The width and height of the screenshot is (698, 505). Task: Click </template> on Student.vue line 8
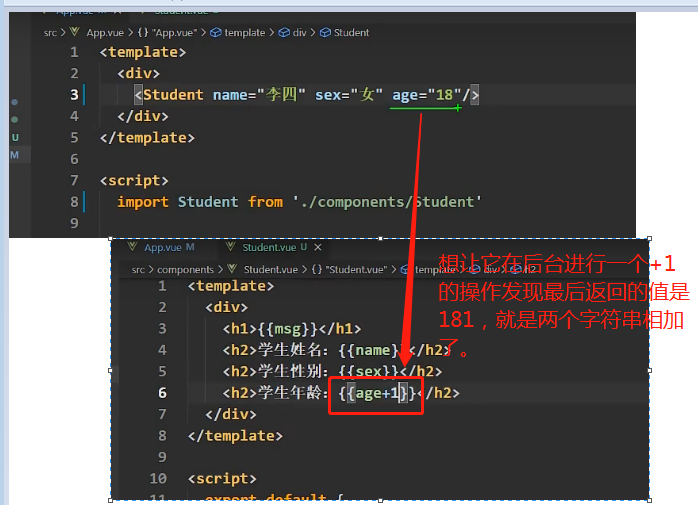[235, 436]
